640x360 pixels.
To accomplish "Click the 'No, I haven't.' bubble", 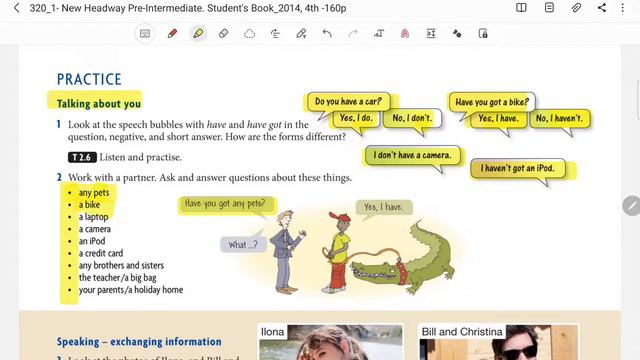I will [x=559, y=118].
